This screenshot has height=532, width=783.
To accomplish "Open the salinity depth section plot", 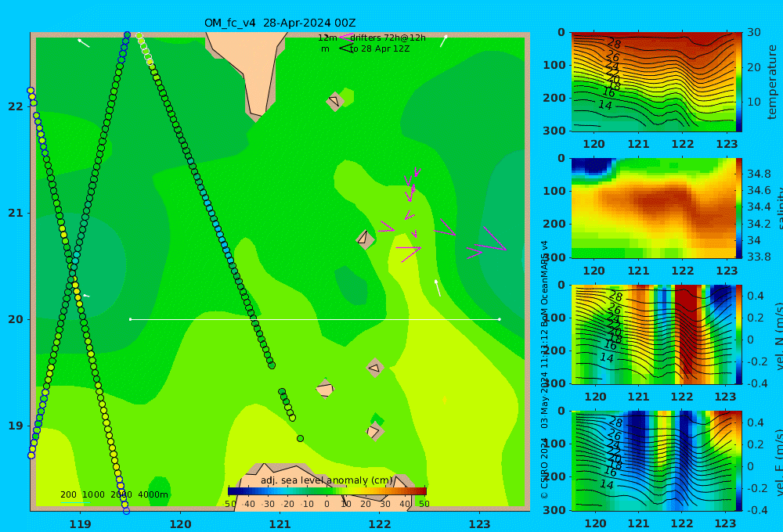I will (653, 208).
